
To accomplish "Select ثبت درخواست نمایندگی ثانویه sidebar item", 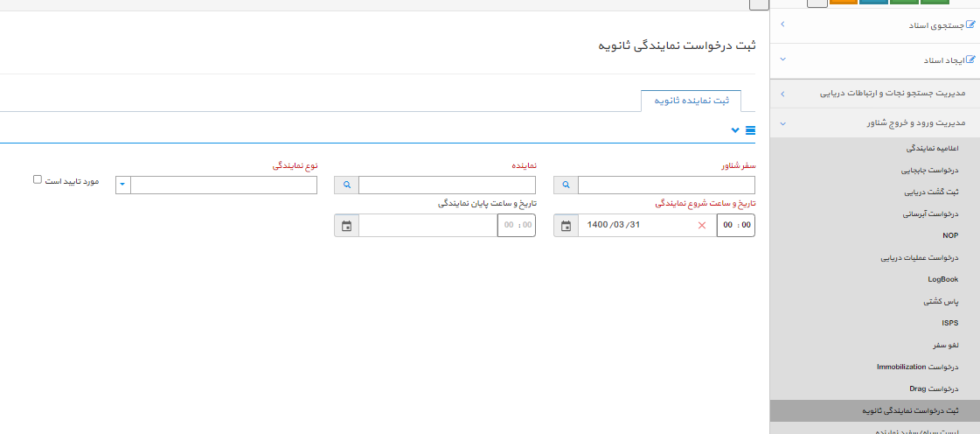I will (x=875, y=411).
